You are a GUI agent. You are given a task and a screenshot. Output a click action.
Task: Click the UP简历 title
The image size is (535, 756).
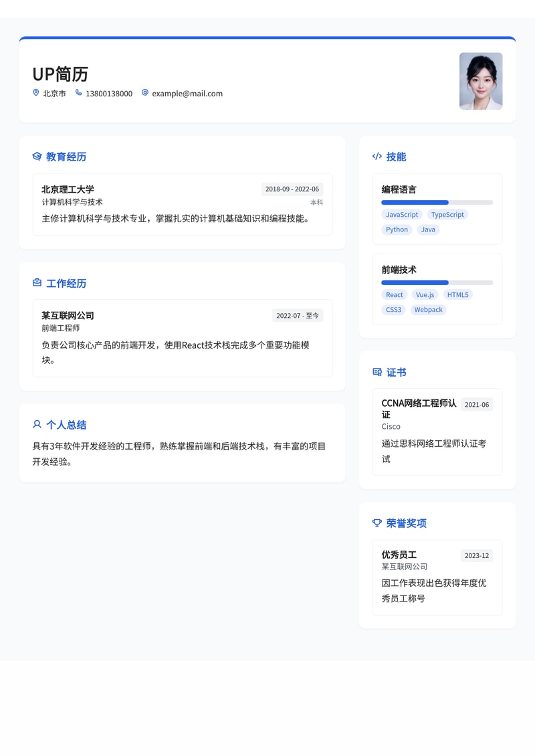(x=60, y=75)
